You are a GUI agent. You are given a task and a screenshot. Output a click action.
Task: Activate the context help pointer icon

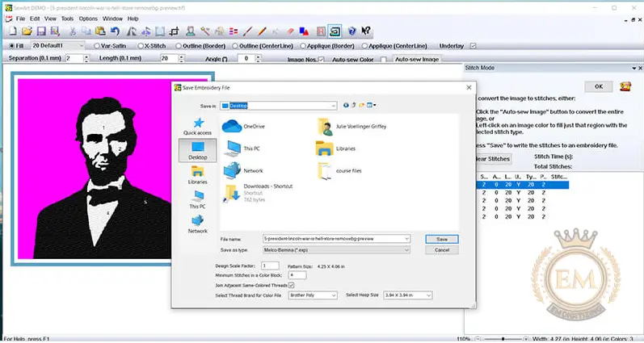coord(365,31)
